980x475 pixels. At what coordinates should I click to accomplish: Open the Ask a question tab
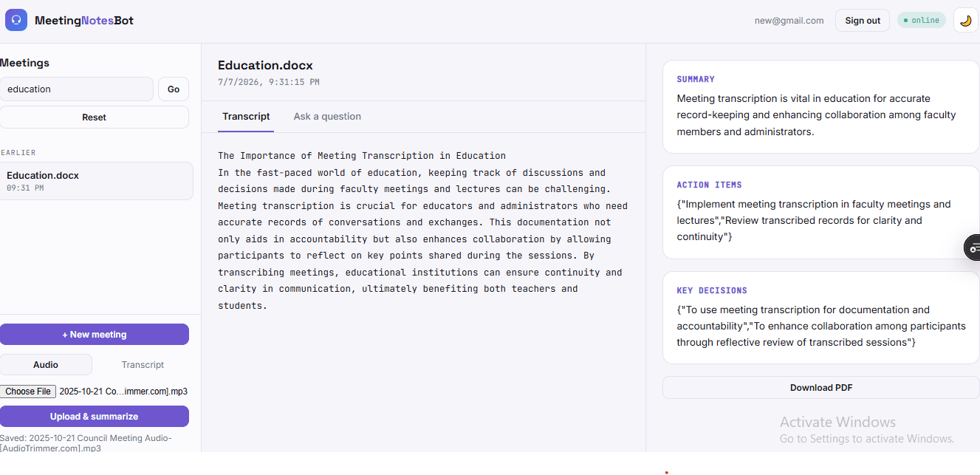point(327,117)
